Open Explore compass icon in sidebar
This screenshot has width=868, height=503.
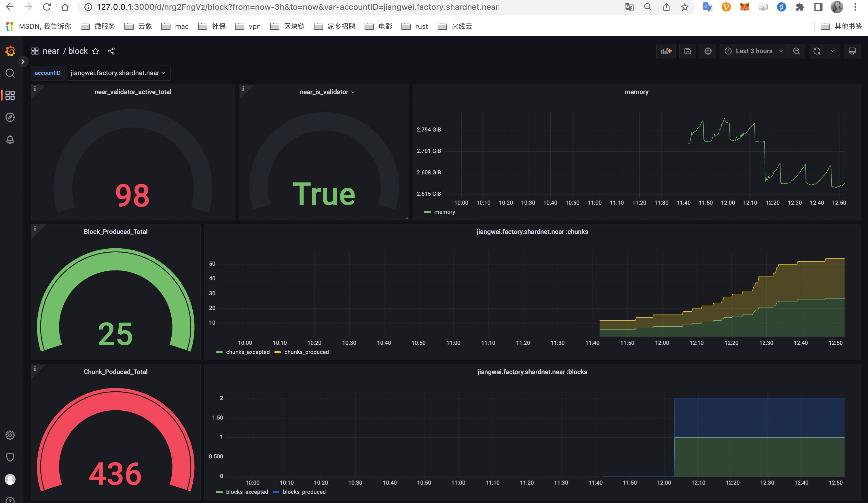tap(10, 117)
